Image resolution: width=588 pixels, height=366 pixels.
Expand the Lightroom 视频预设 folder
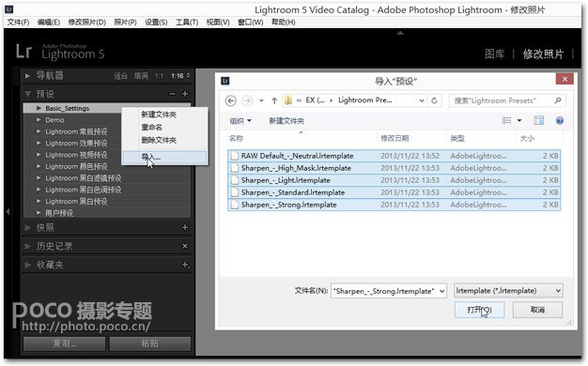(x=39, y=154)
